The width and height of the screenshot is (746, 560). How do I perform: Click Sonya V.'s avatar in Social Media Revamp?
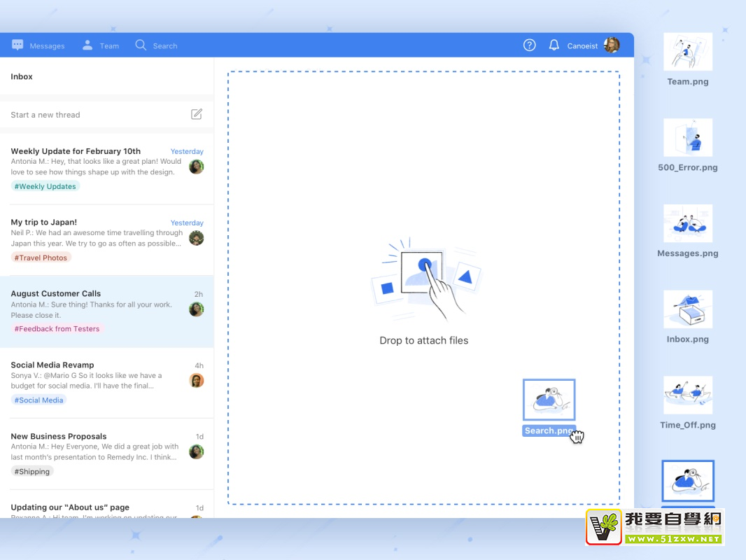tap(197, 380)
